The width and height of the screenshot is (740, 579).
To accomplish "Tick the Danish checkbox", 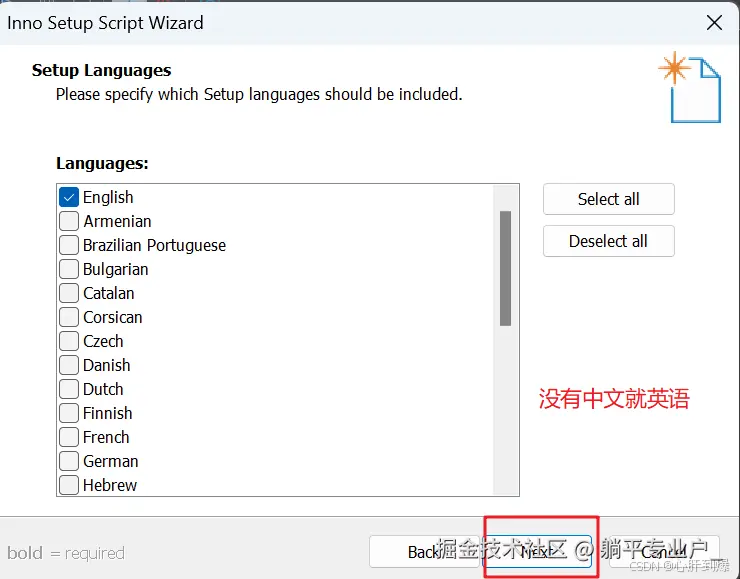I will [x=69, y=365].
